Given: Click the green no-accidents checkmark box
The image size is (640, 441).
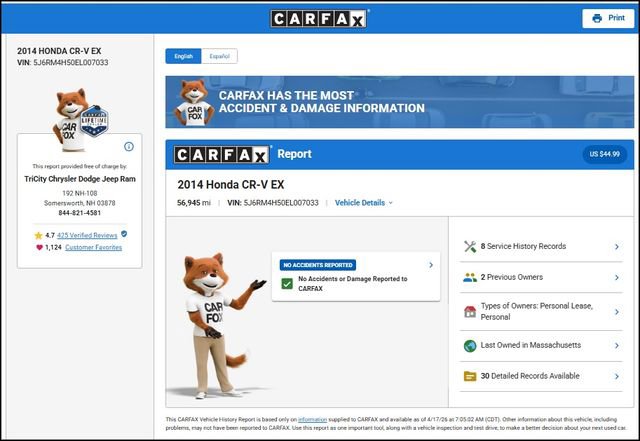Looking at the screenshot, I should (x=287, y=284).
